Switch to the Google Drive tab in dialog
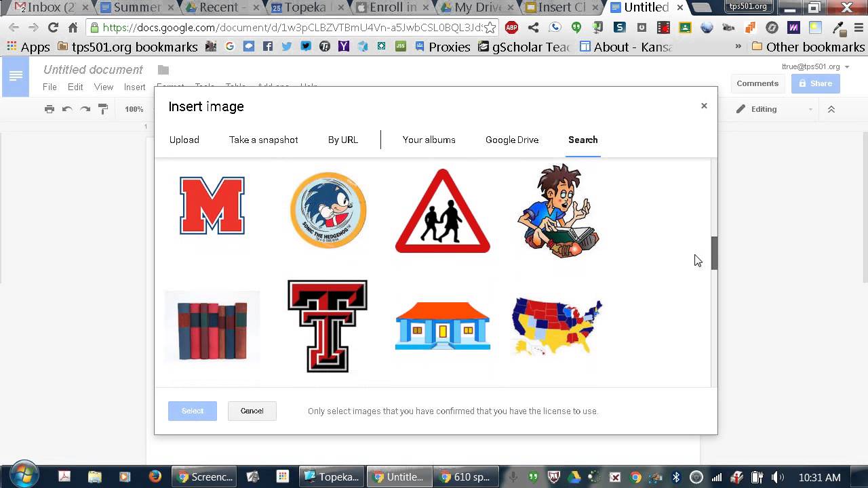This screenshot has height=488, width=868. (512, 140)
